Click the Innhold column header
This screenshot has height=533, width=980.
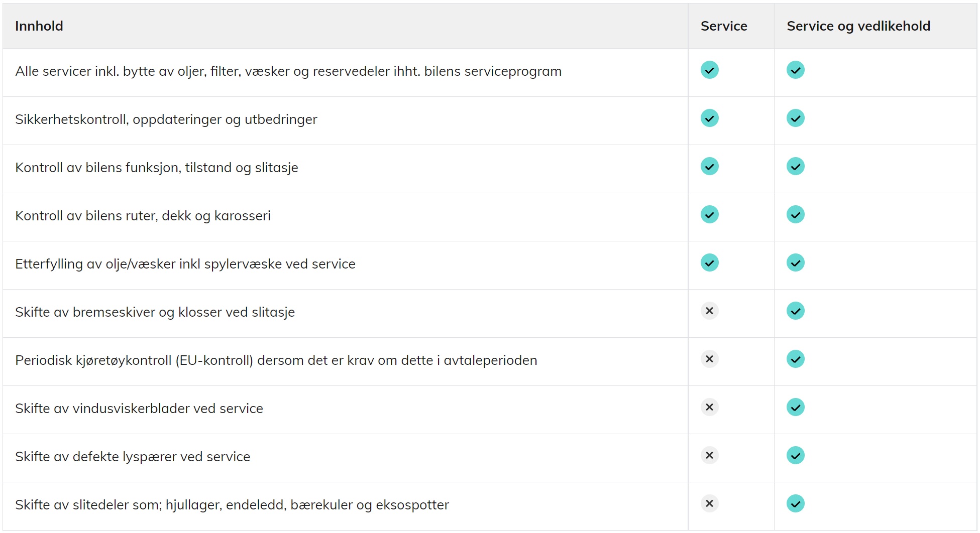tap(39, 26)
